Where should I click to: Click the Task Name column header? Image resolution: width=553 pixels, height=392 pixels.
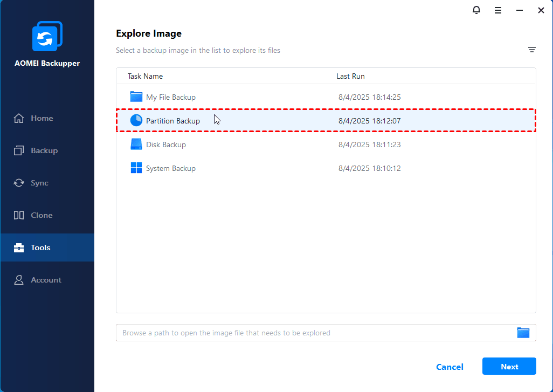pyautogui.click(x=145, y=76)
